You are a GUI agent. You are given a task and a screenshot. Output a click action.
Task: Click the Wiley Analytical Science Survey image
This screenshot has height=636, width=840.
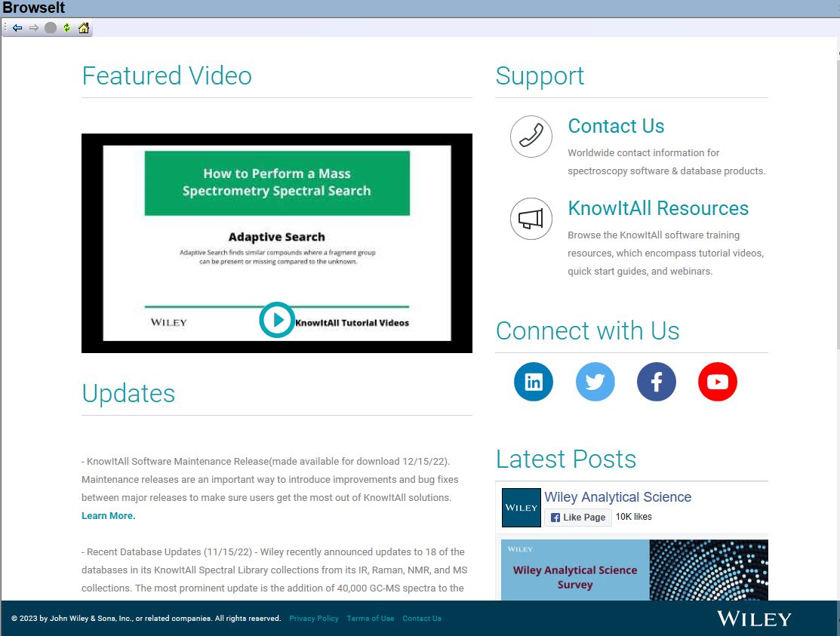tap(634, 570)
